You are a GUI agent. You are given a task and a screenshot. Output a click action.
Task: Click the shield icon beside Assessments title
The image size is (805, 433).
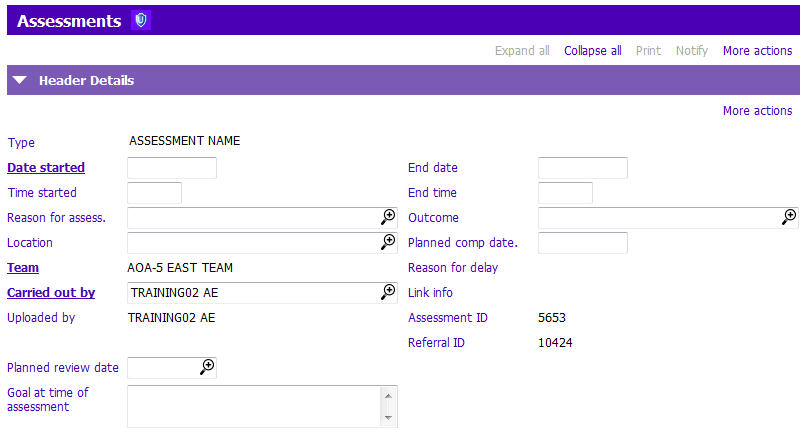pos(141,21)
